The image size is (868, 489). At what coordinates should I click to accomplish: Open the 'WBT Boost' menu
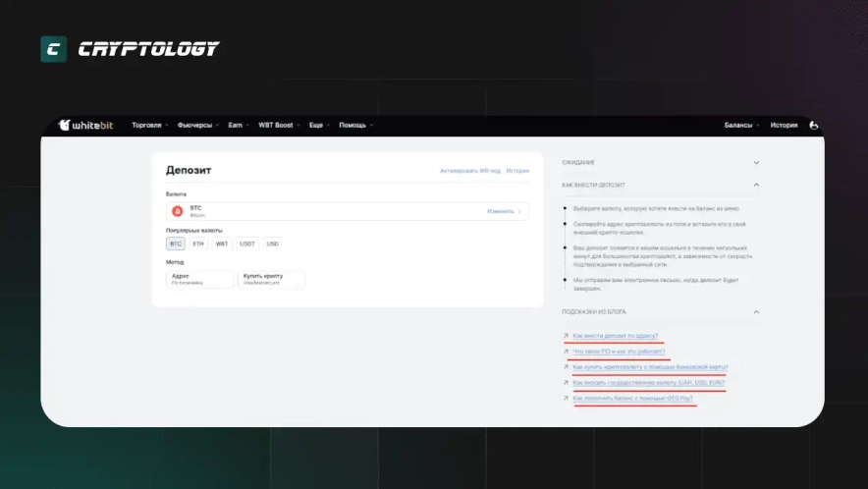[278, 126]
